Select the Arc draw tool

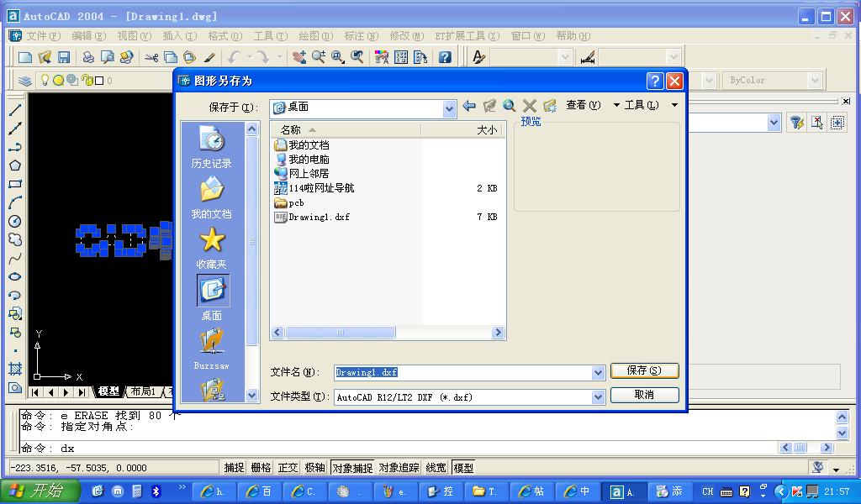tap(15, 202)
